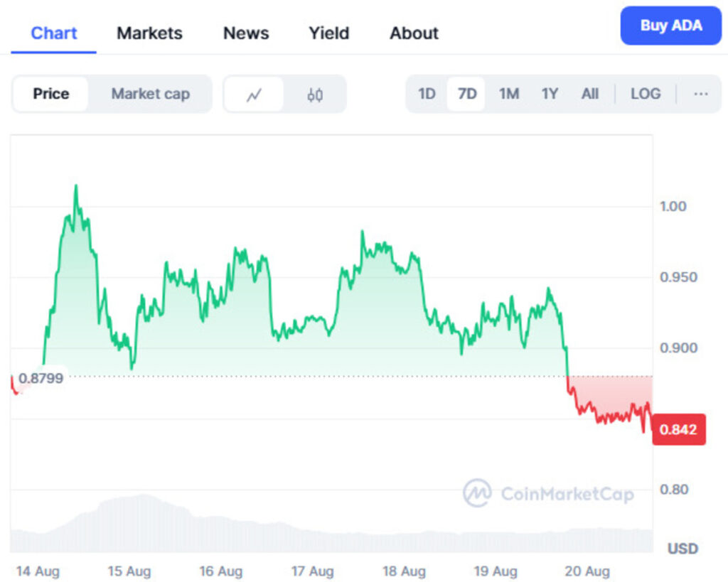Switch to candlestick chart icon
The height and width of the screenshot is (582, 728).
pos(315,95)
